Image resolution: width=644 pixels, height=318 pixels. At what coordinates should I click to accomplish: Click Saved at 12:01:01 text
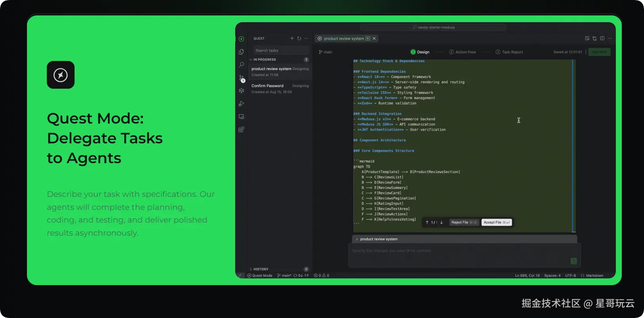pyautogui.click(x=568, y=52)
